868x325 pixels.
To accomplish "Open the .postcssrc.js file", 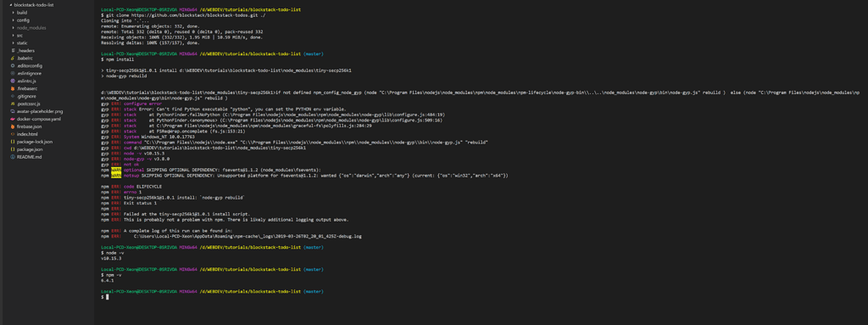I will (28, 104).
